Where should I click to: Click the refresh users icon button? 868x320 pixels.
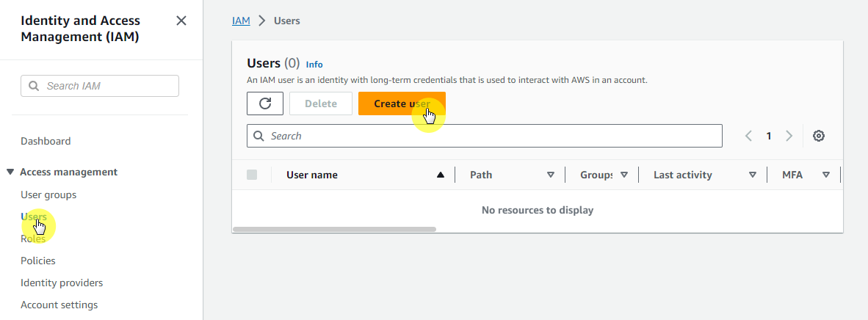point(265,103)
